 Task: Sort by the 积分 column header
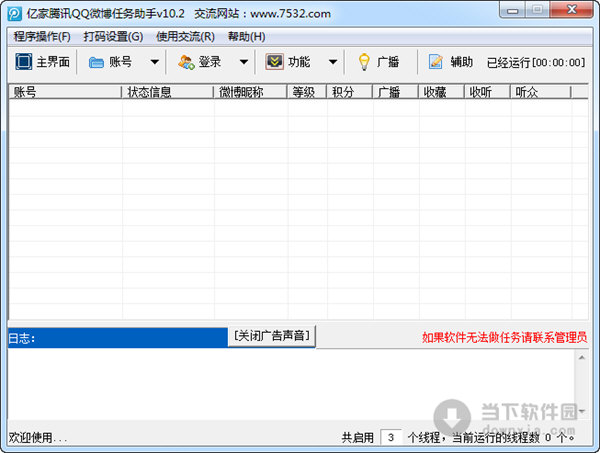pos(350,92)
